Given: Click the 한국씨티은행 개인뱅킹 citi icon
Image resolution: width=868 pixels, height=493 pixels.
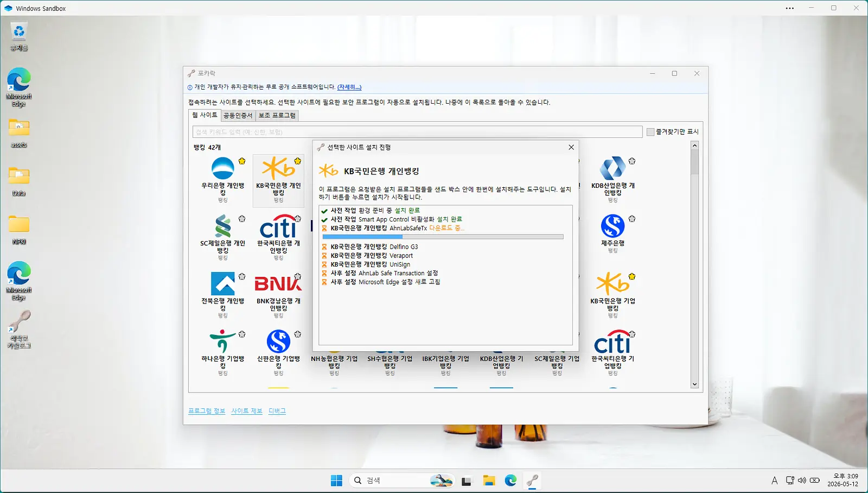Looking at the screenshot, I should 278,227.
